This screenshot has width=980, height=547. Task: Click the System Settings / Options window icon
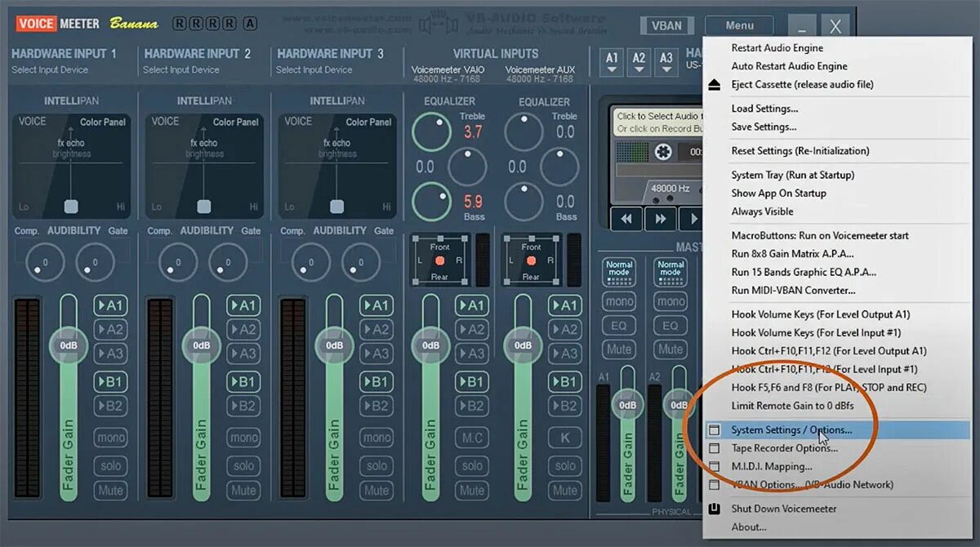tap(715, 429)
